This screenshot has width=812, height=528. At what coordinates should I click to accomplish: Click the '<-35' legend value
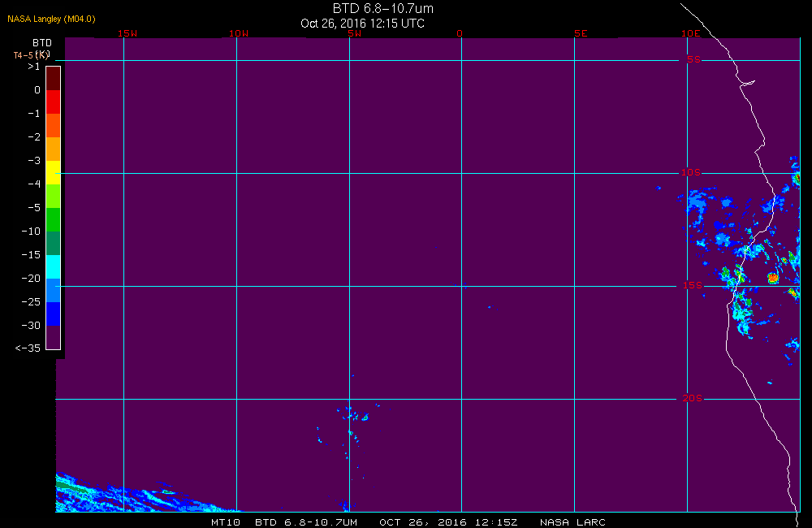(x=28, y=348)
